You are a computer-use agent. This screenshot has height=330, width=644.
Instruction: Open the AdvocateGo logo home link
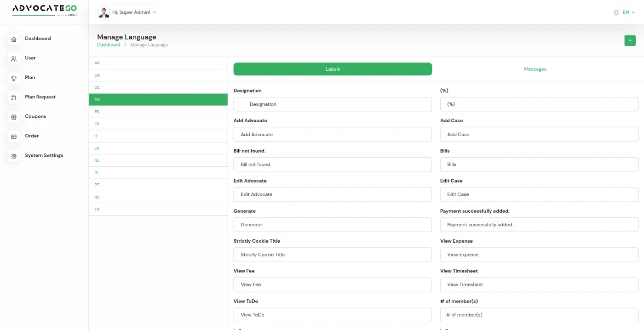pos(45,10)
